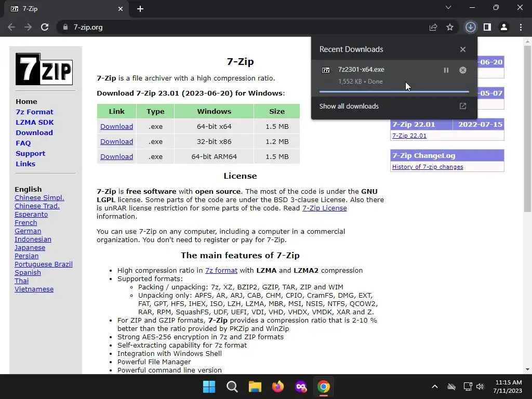Click the browser forward arrow
The image size is (532, 399).
(x=28, y=27)
